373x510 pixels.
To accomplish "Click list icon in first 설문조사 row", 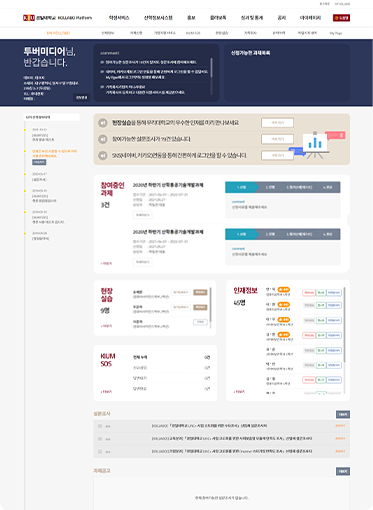I will point(100,426).
